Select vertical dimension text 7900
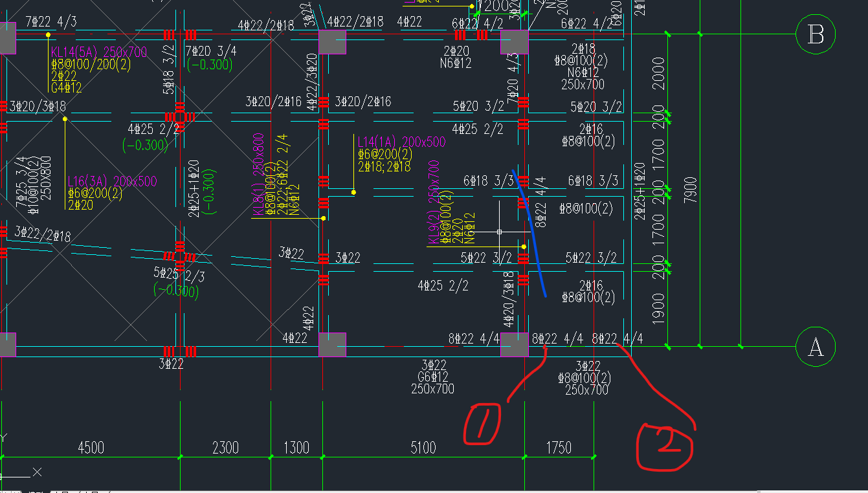Viewport: 868px width, 493px height. coord(691,190)
